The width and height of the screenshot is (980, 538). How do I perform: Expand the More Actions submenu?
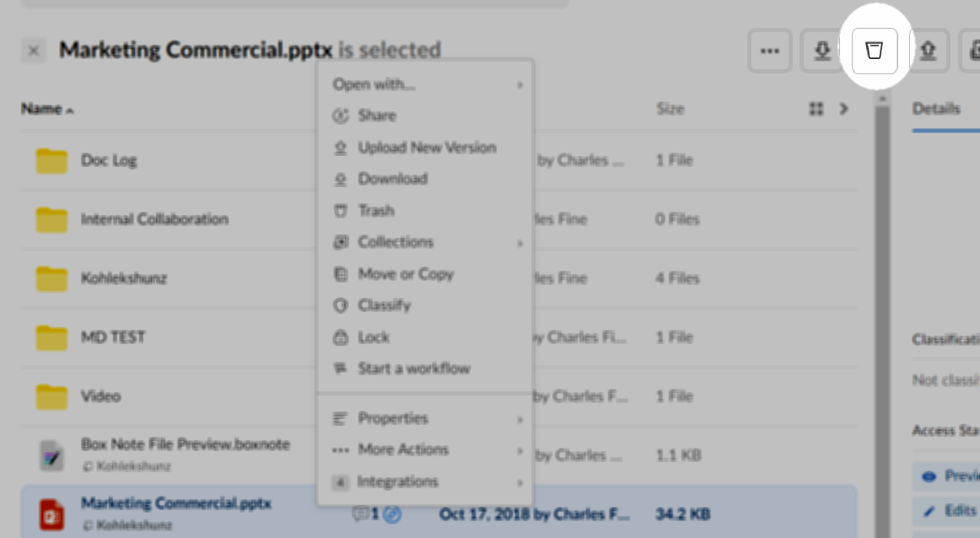426,449
